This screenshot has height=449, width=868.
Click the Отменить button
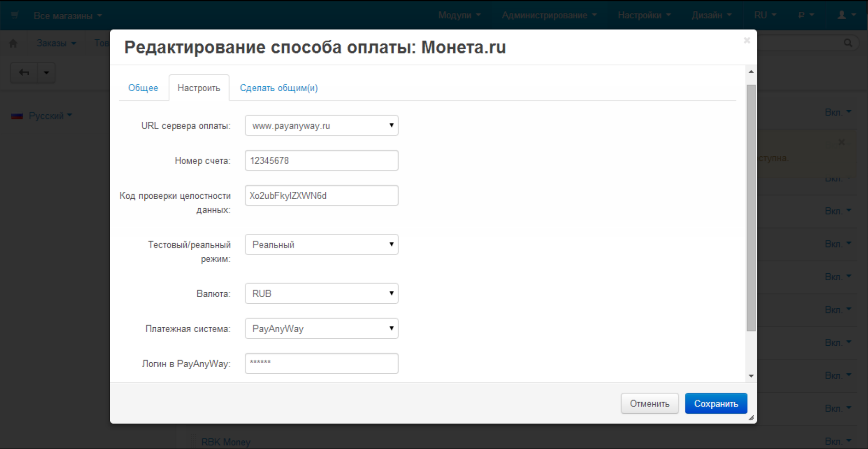[x=649, y=403]
